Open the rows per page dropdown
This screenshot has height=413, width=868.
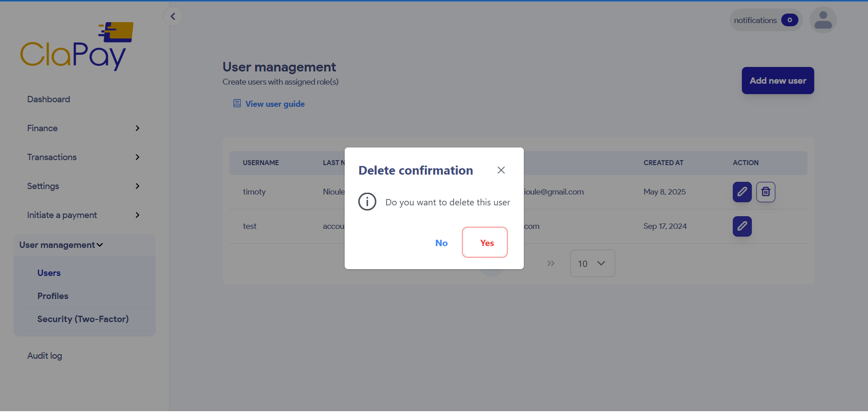592,263
